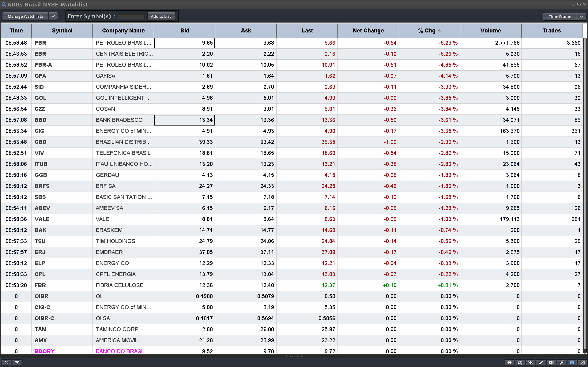
Task: Click the blue camera snapshot icon
Action: [572, 362]
